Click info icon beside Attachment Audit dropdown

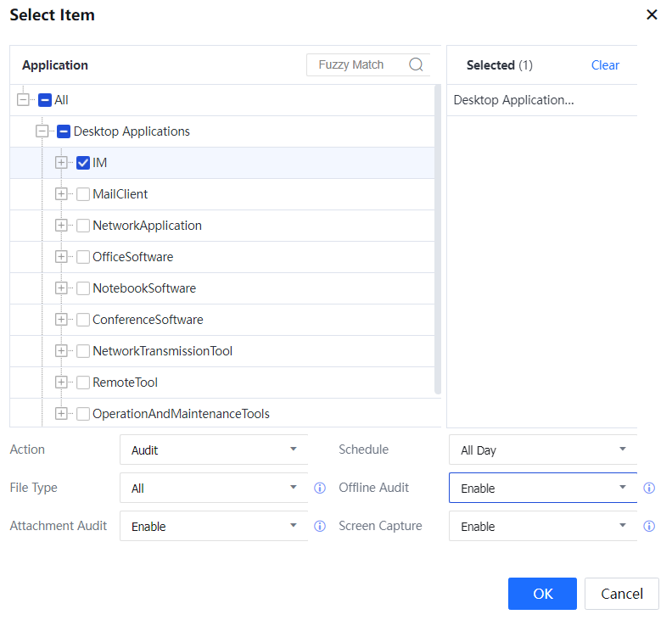click(320, 527)
